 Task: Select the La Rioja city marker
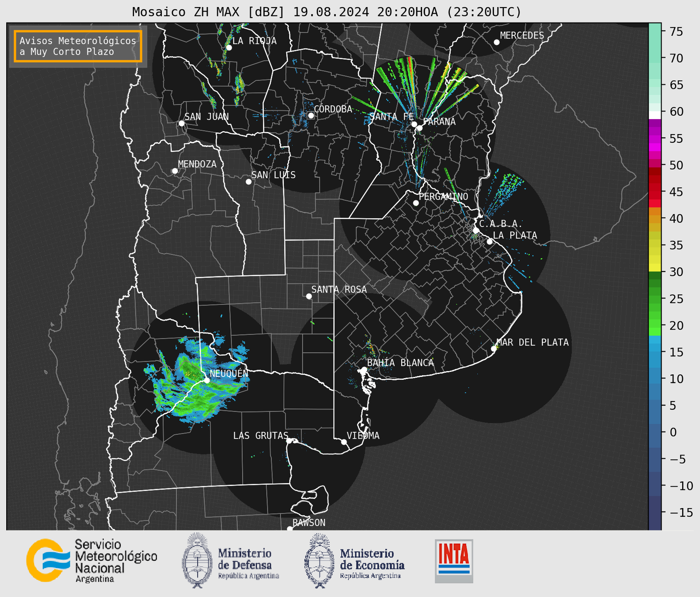(x=229, y=48)
